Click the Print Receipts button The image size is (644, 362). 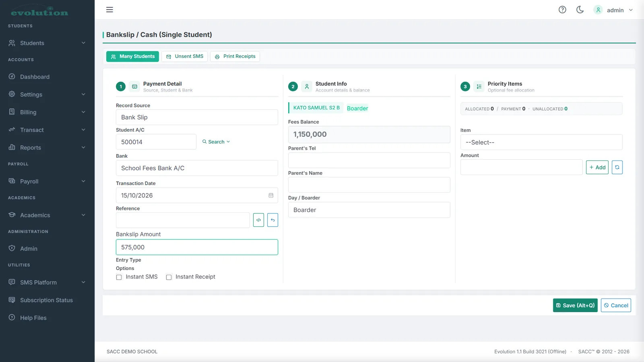pos(235,56)
